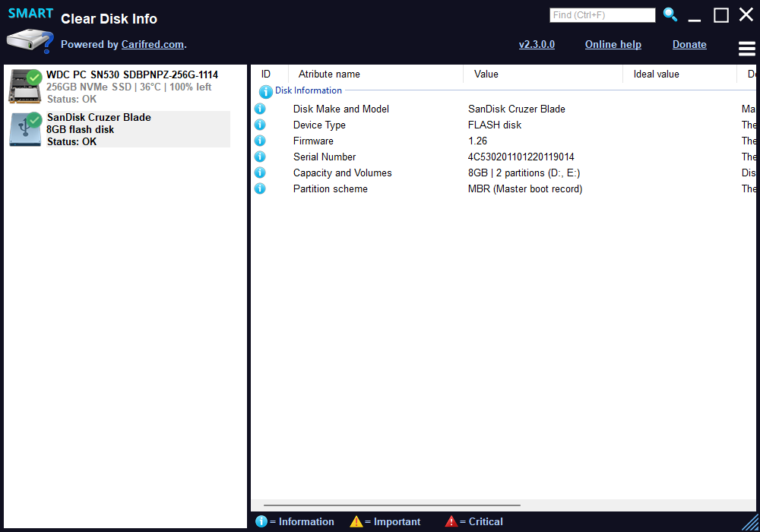This screenshot has height=532, width=760.
Task: Open the hamburger menu
Action: [746, 49]
